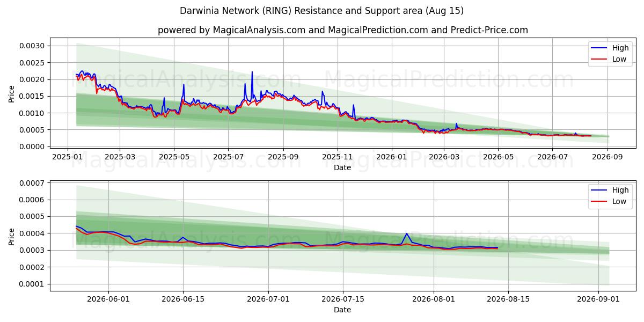Click the bottom chart 'Date' axis label
The image size is (644, 322).
click(x=342, y=310)
